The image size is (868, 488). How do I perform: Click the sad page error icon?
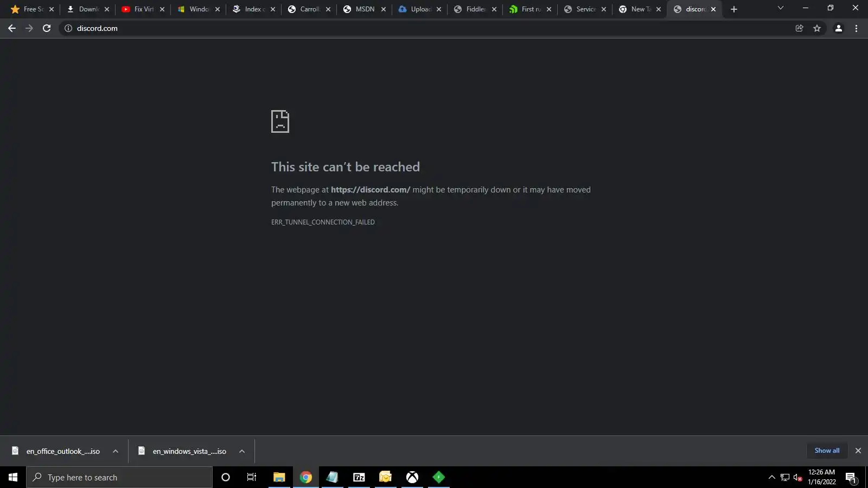(x=280, y=121)
